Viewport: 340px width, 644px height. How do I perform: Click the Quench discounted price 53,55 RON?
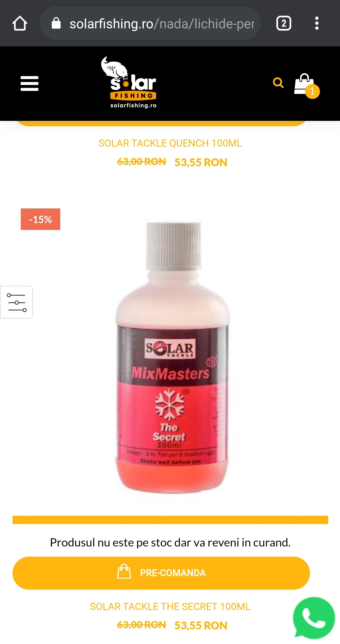point(201,162)
